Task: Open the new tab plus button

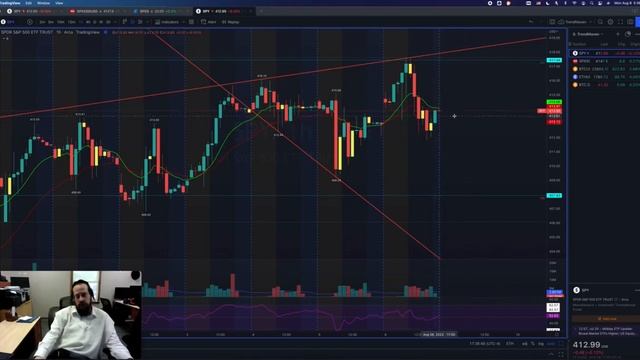Action: pyautogui.click(x=261, y=11)
